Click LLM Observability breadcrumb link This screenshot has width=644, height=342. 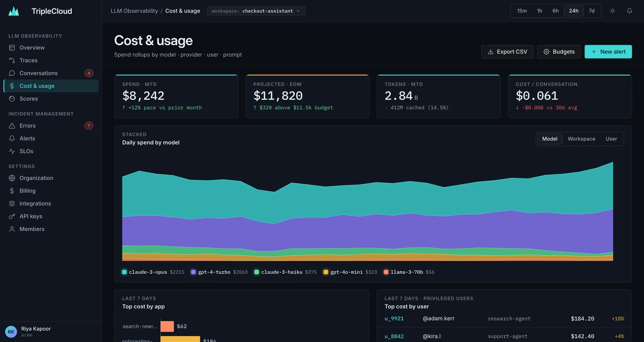(x=134, y=11)
